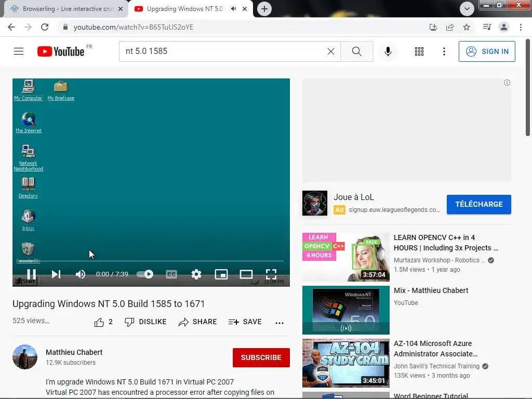Screen dimensions: 532x399
Task: Close the Browserling tab
Action: [121, 9]
